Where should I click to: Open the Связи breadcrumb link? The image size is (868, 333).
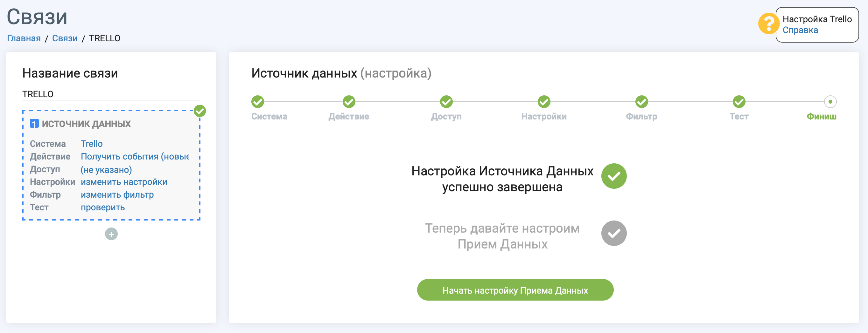[65, 38]
